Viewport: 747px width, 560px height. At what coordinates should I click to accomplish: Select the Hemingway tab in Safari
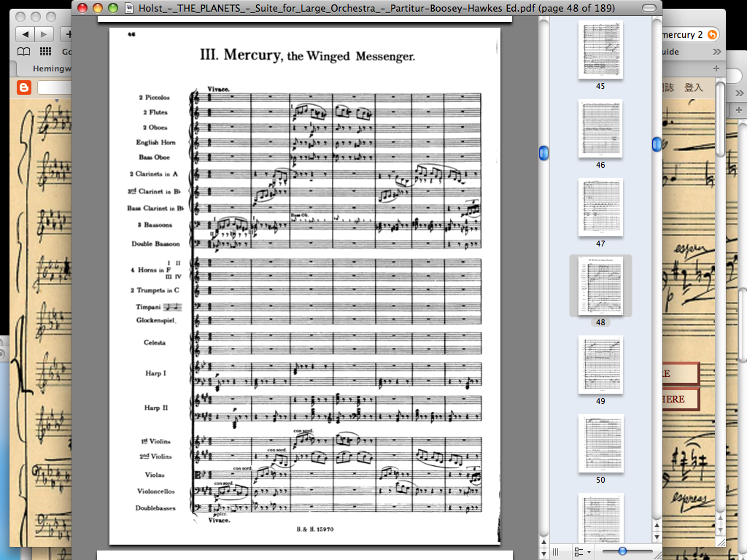pos(52,69)
